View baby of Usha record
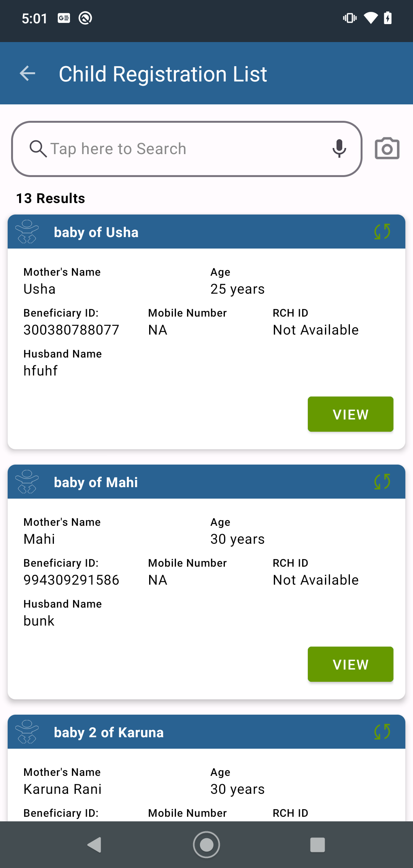The width and height of the screenshot is (413, 868). coord(351,414)
